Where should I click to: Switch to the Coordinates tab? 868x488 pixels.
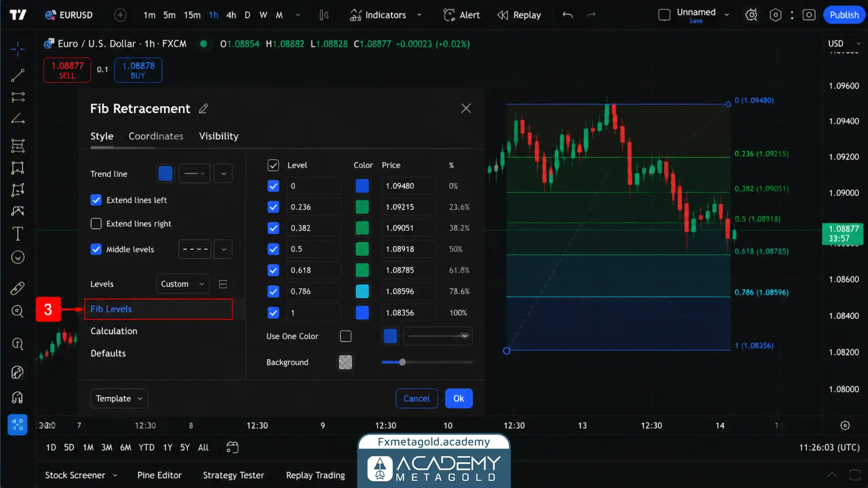156,136
